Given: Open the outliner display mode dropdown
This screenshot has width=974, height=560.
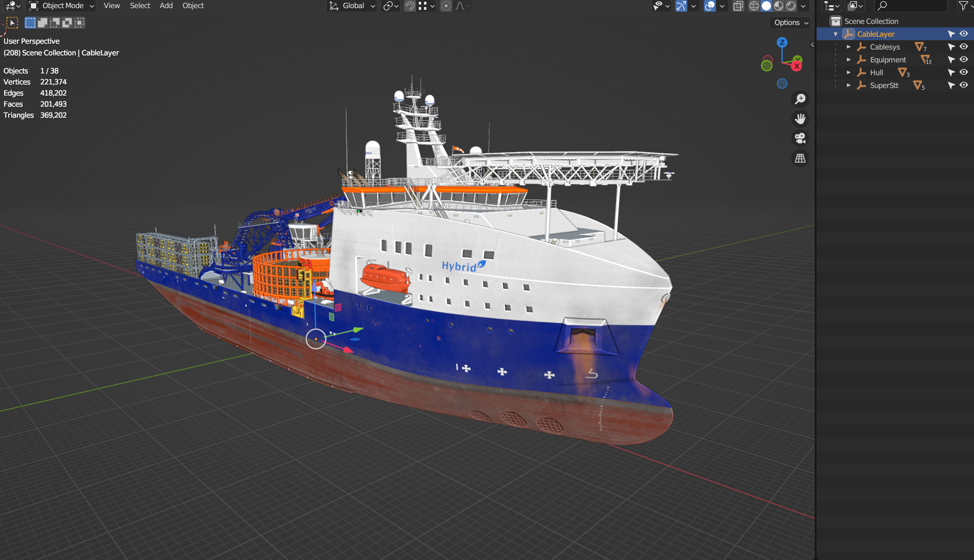Looking at the screenshot, I should [856, 6].
